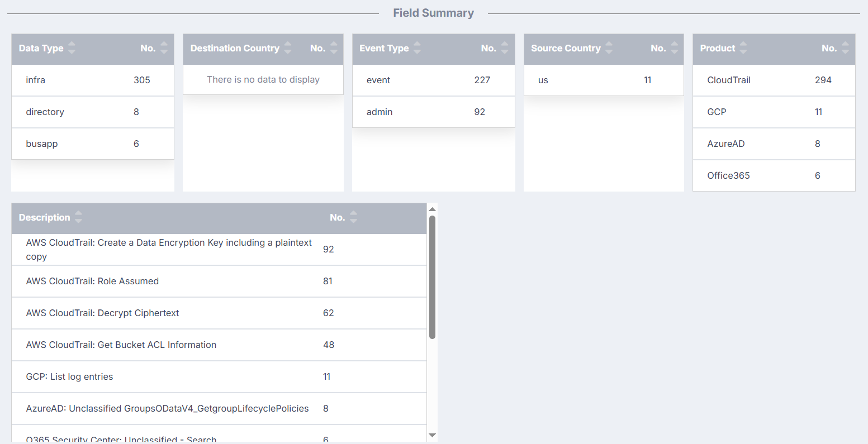
Task: Sort Source Country table by No. icon
Action: (x=675, y=48)
